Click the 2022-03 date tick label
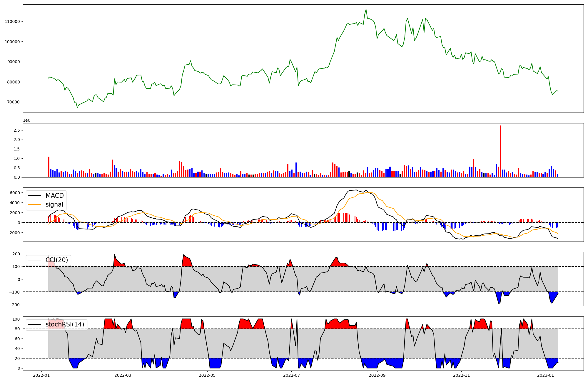The width and height of the screenshot is (588, 382). (x=123, y=375)
